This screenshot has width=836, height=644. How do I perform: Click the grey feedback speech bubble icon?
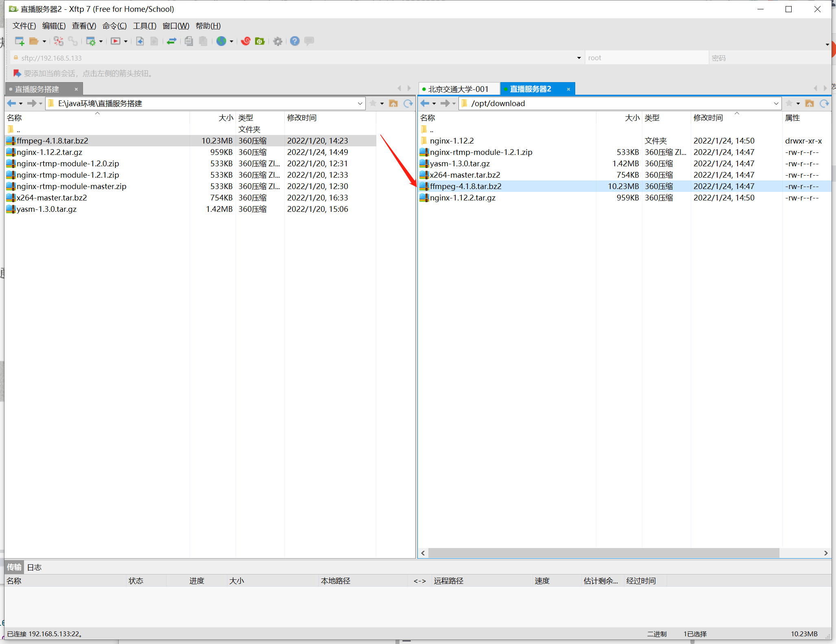(x=309, y=41)
